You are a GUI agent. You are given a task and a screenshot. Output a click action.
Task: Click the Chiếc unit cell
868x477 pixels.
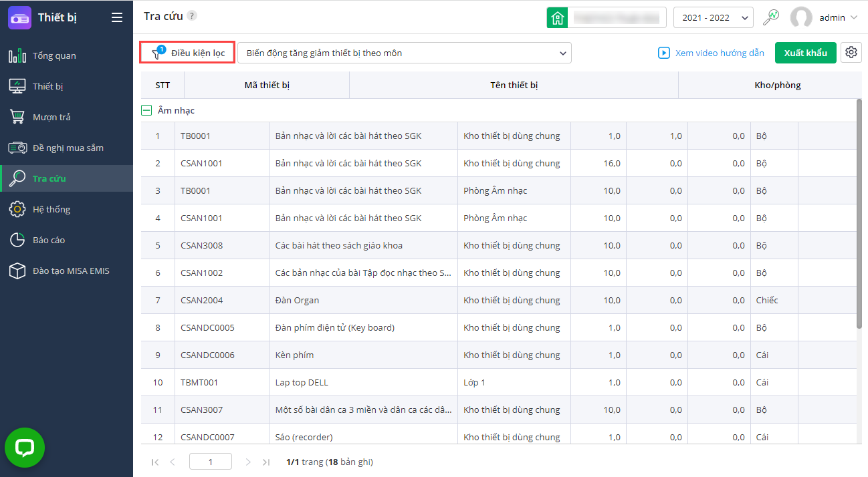[x=774, y=300]
